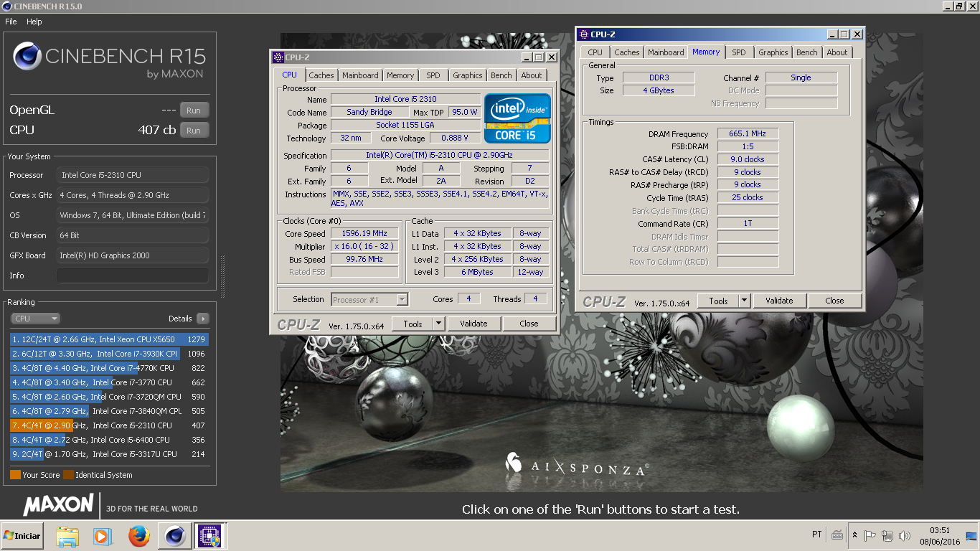Run the OpenGL benchmark
This screenshot has width=980, height=551.
coord(194,110)
